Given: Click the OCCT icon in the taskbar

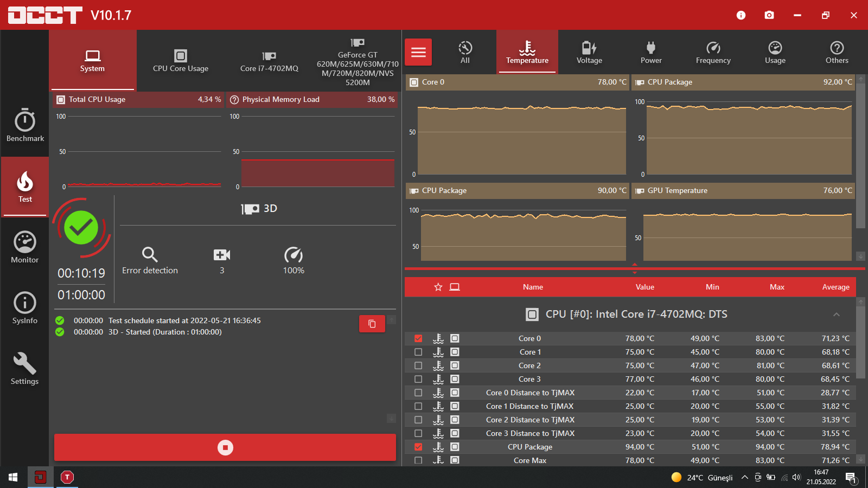Looking at the screenshot, I should tap(40, 477).
